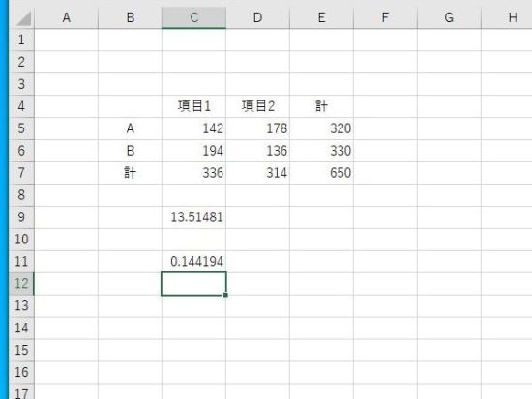
Task: Click cell with grand total 650
Action: pos(321,173)
